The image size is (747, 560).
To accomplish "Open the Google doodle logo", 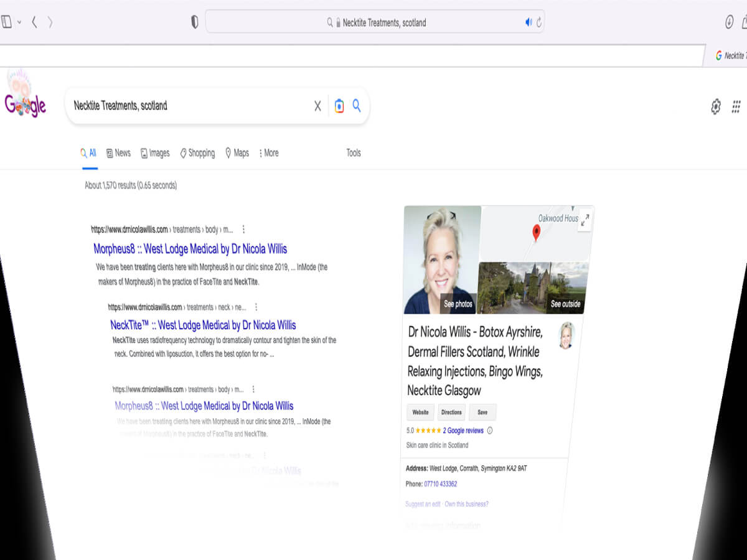I will pos(25,93).
